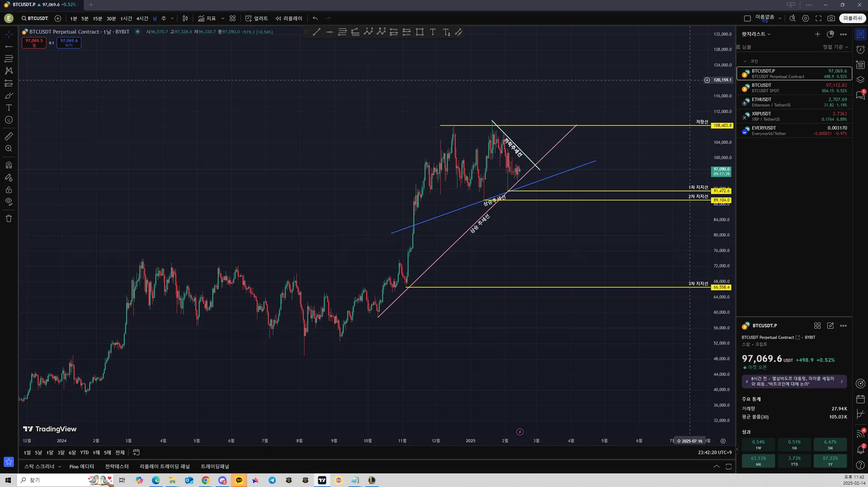This screenshot has height=487, width=868.
Task: Take a chart snapshot with camera icon
Action: (831, 19)
